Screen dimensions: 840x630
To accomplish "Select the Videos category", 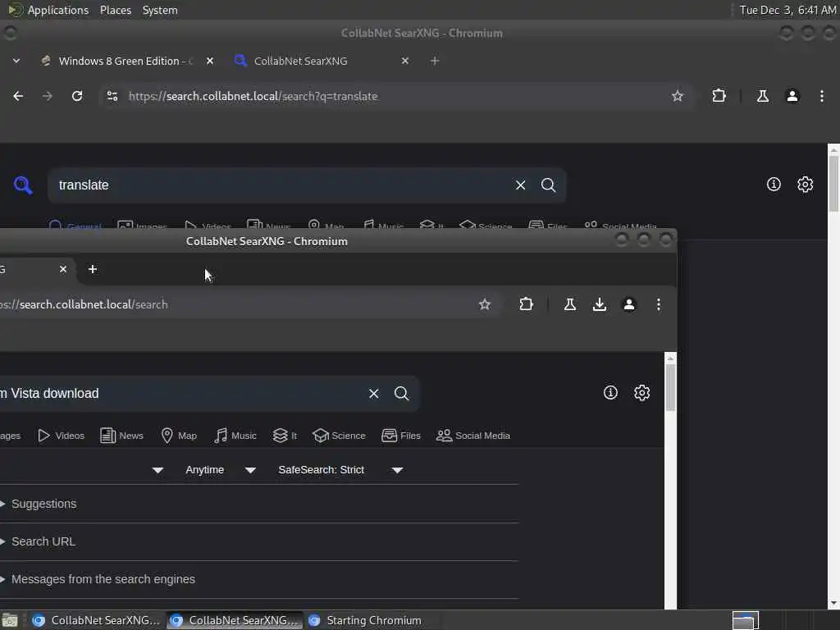I will pos(61,436).
